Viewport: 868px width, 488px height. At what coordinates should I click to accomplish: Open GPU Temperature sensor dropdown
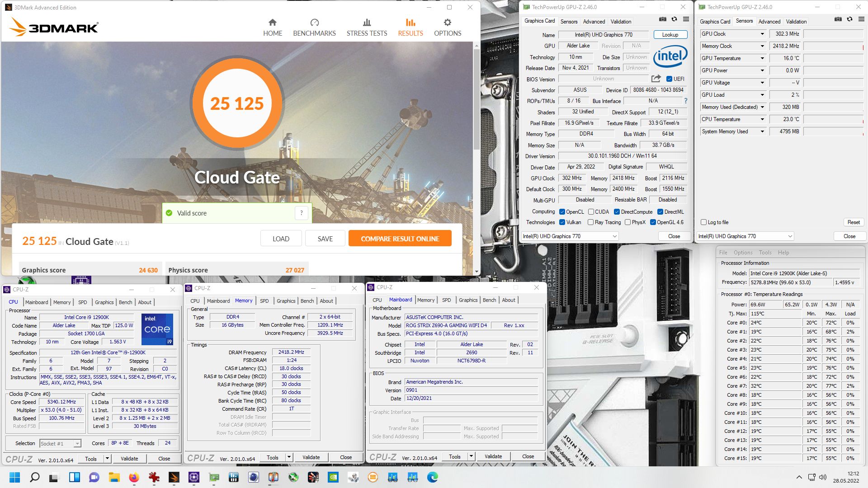tap(762, 58)
